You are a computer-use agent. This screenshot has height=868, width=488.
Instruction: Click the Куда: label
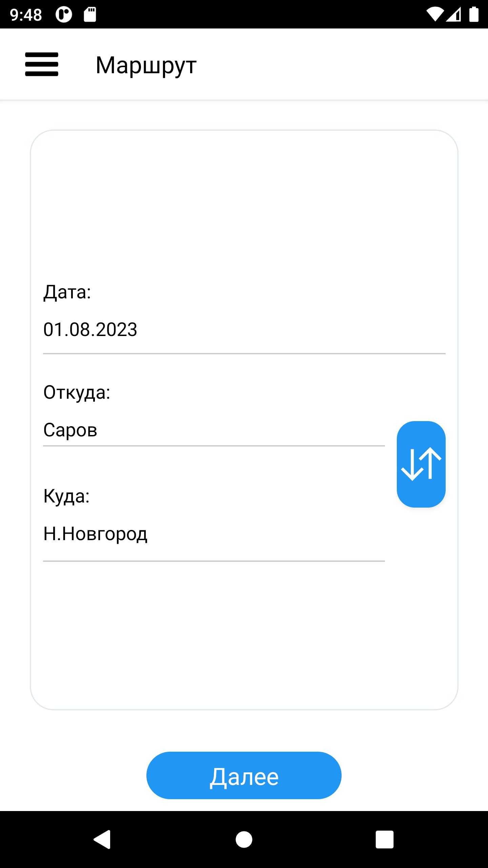(66, 496)
